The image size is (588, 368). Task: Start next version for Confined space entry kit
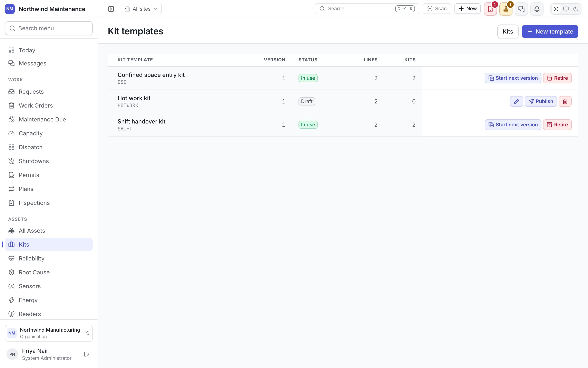click(x=513, y=78)
